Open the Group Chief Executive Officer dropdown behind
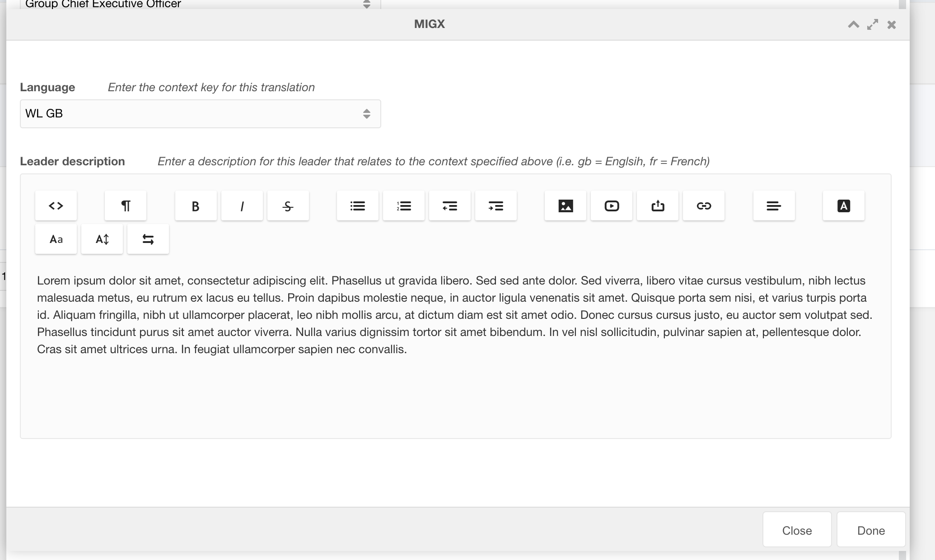This screenshot has width=935, height=560. [201, 5]
